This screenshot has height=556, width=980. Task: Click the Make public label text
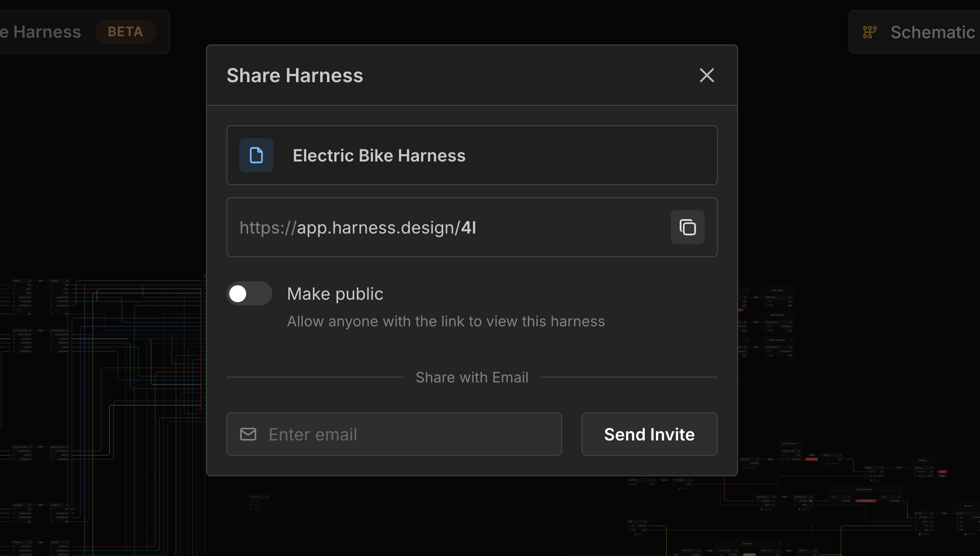click(x=335, y=294)
